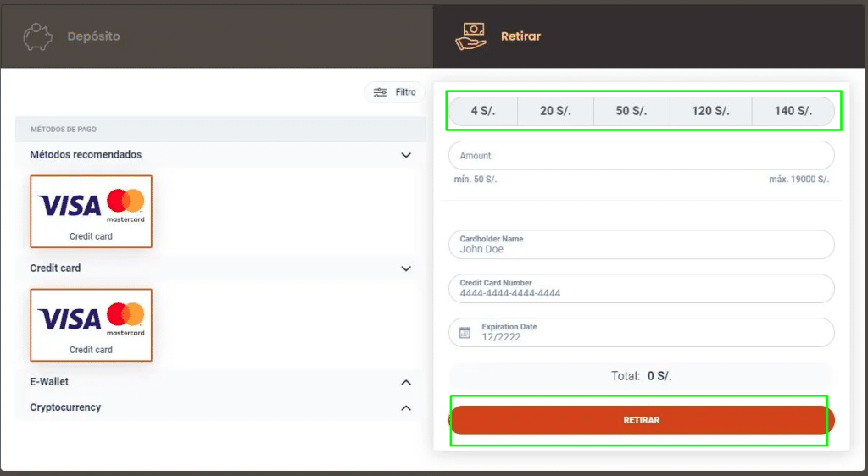
Task: Switch to the Depósito tab
Action: pyautogui.click(x=93, y=36)
